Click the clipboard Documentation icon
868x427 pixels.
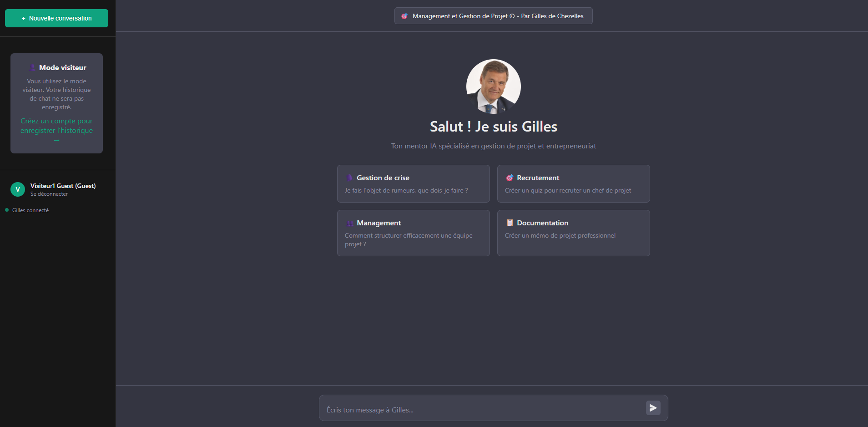[510, 223]
